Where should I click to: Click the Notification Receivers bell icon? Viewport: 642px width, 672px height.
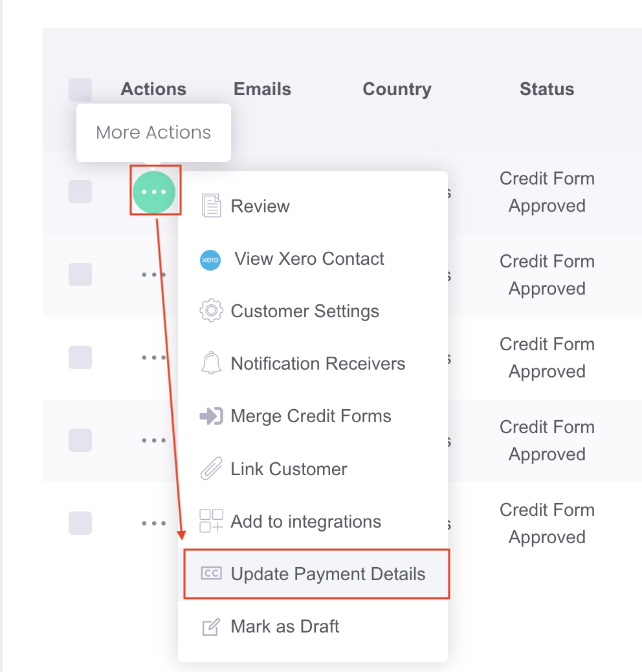[210, 363]
